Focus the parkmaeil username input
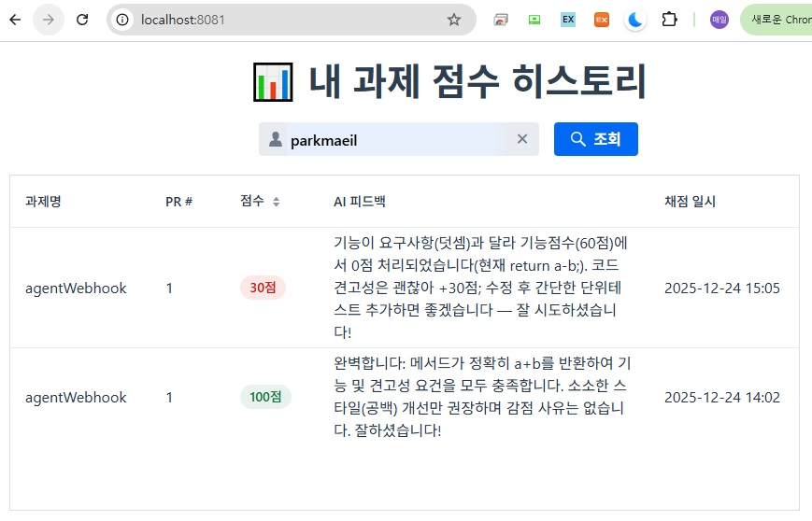 pos(399,140)
